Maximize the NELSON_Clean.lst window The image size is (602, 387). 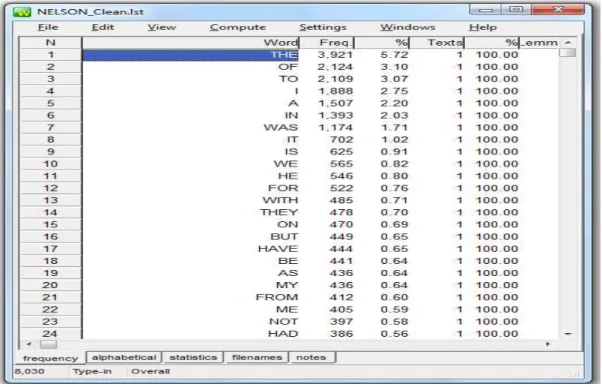pos(516,10)
